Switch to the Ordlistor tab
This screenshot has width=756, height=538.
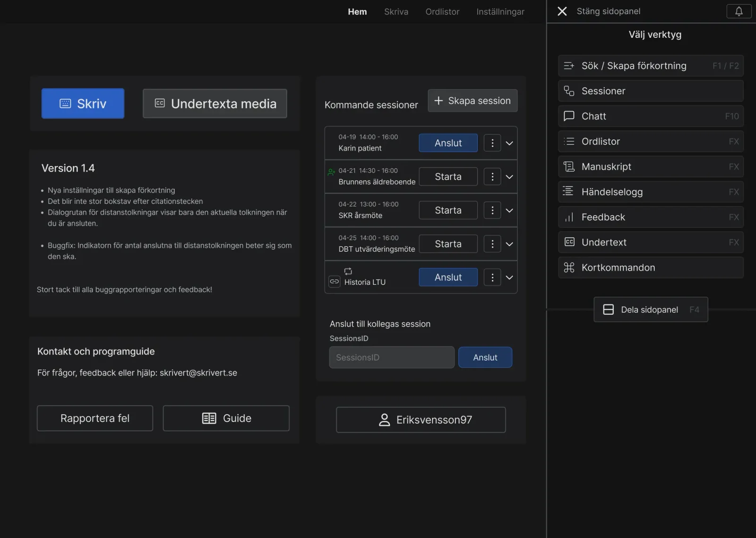442,12
